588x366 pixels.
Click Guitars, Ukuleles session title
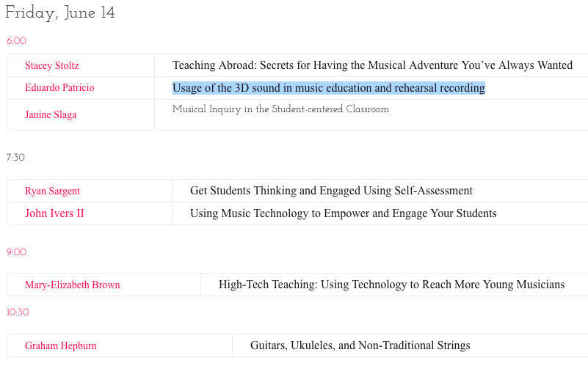tap(360, 345)
